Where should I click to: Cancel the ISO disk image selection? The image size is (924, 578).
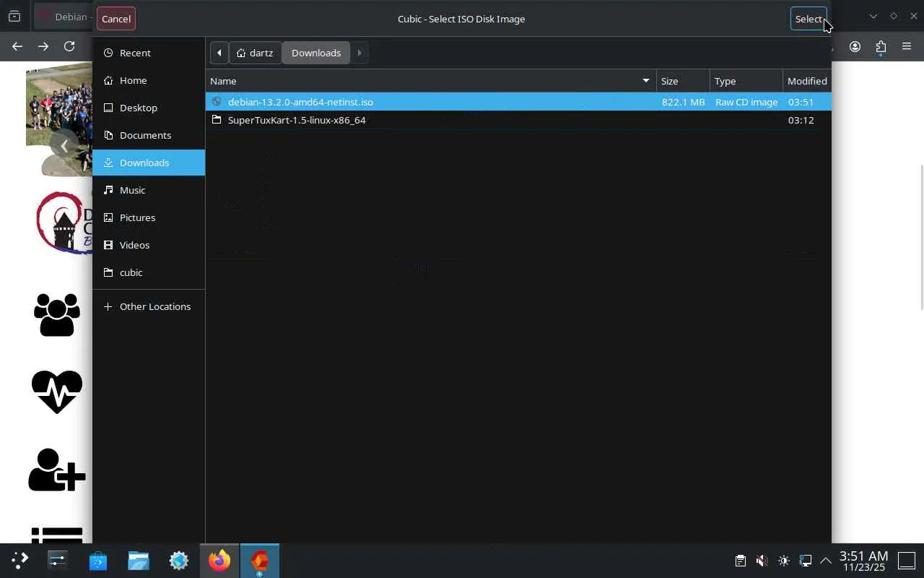[116, 19]
